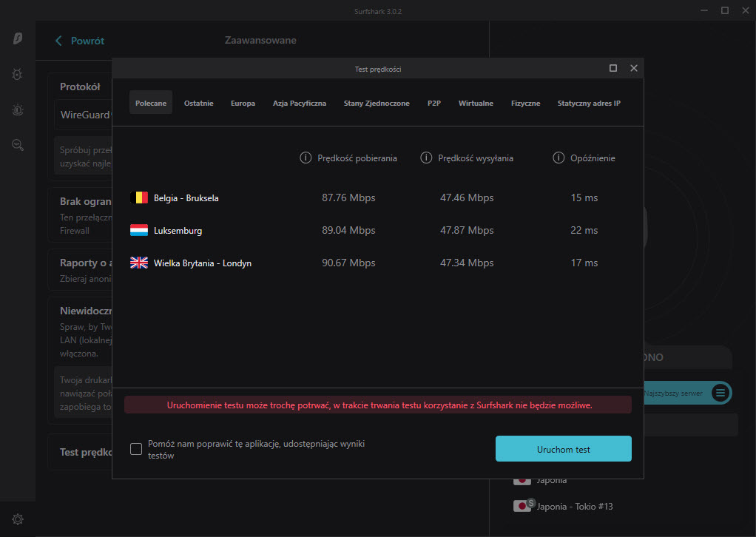The image size is (756, 537).
Task: Select the Fizyczne tab
Action: 525,103
